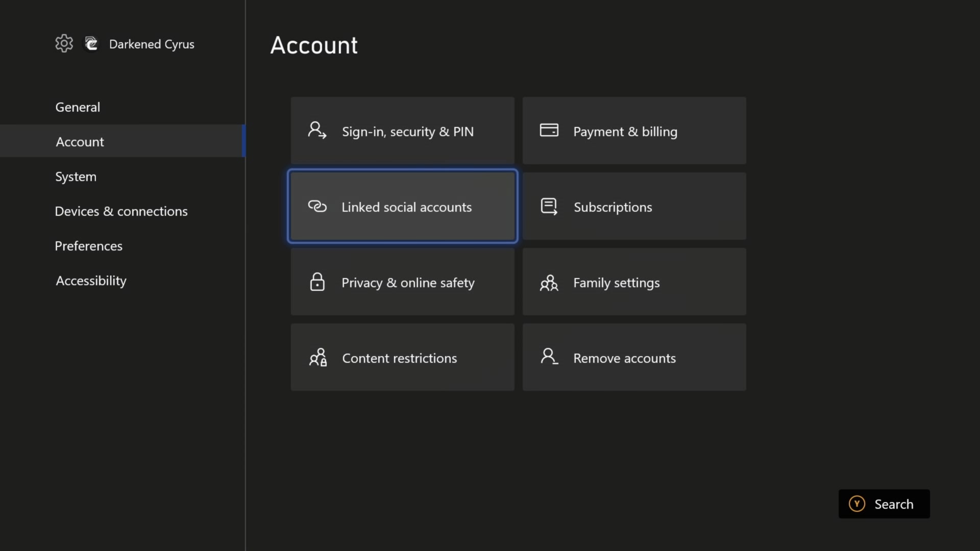Open Accessibility settings

90,281
